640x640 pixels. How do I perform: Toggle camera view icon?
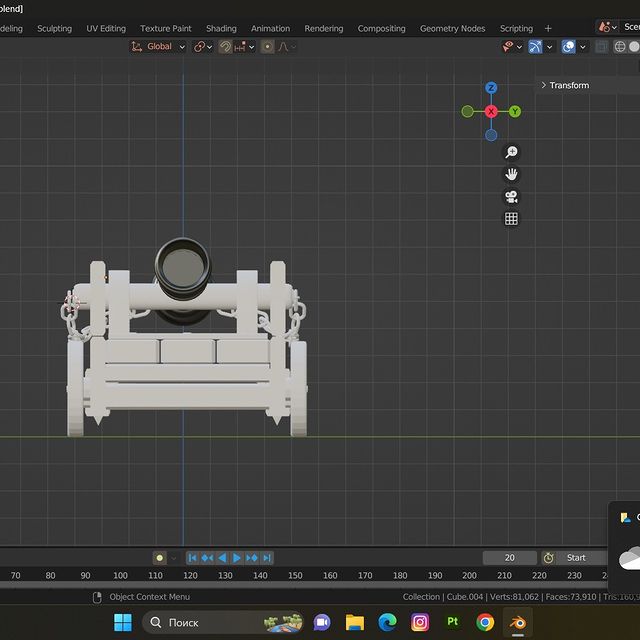511,197
